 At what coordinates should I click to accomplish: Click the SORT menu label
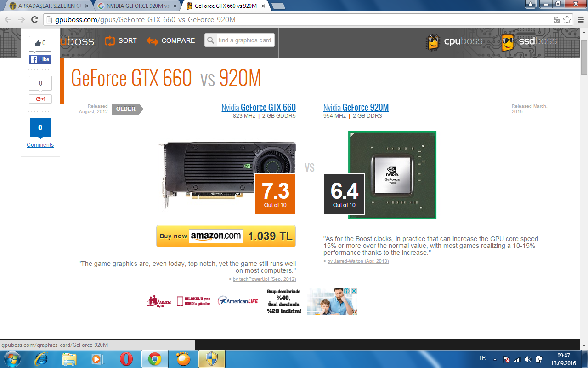click(127, 40)
